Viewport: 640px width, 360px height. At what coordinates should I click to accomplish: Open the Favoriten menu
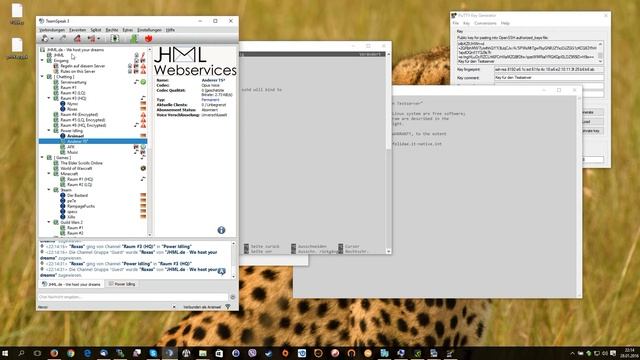click(x=78, y=30)
